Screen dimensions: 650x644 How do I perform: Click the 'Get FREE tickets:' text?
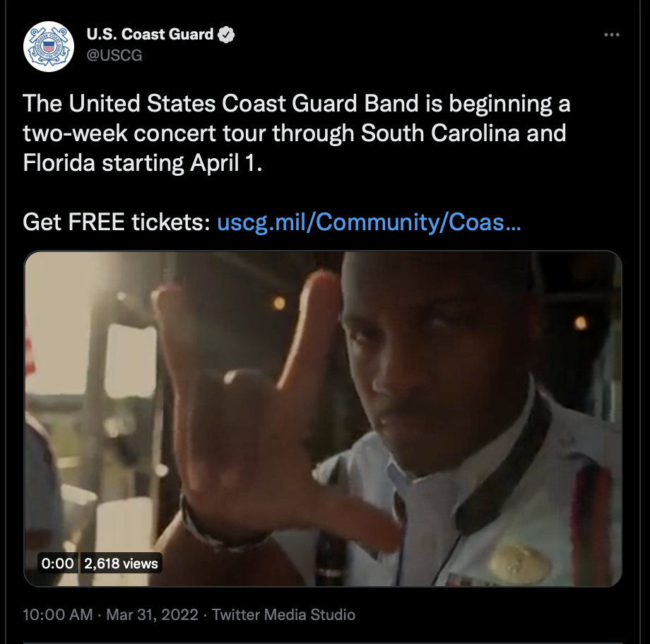[x=117, y=222]
